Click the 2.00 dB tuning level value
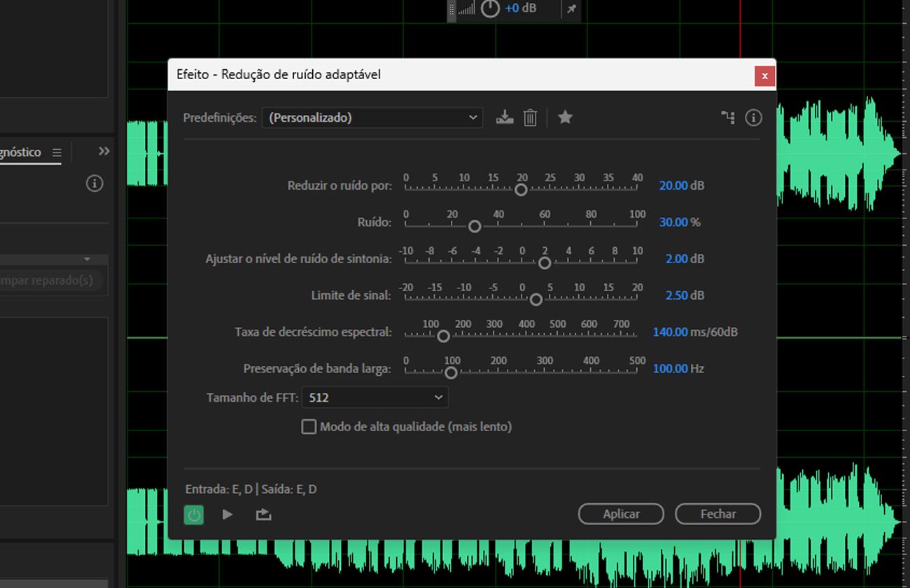This screenshot has height=588, width=910. tap(677, 258)
